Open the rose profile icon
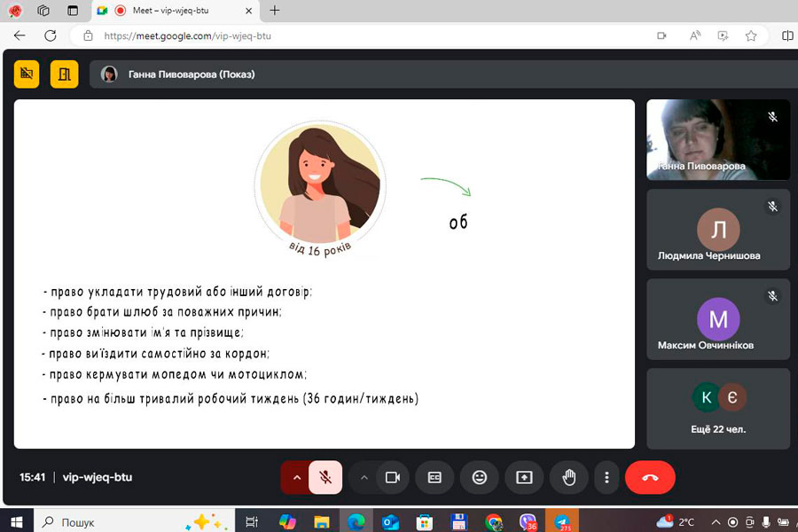Screen dimensions: 798x532 click(15, 11)
